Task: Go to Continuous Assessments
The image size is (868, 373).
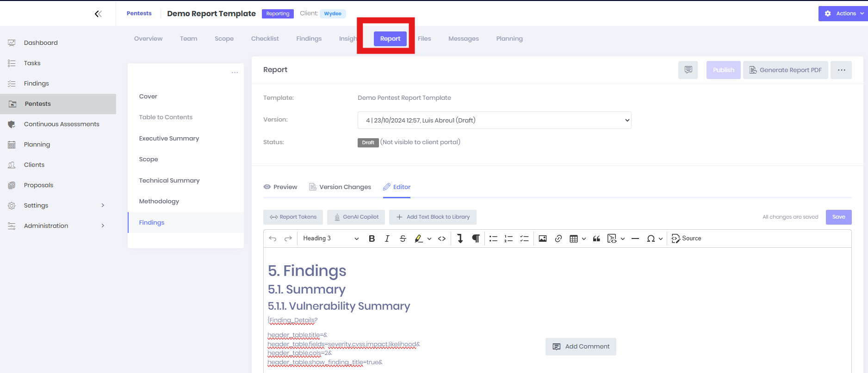Action: pos(62,124)
